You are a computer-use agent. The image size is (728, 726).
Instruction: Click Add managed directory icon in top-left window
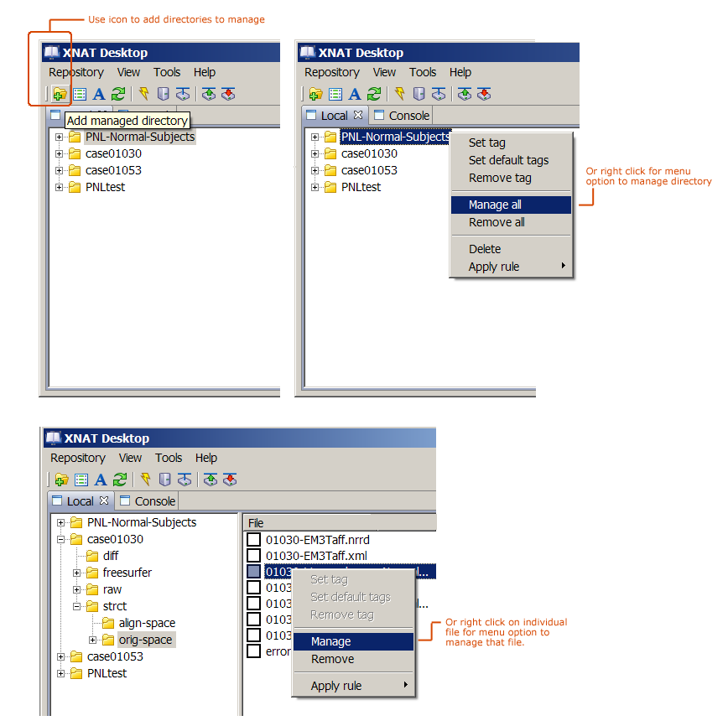tap(60, 94)
